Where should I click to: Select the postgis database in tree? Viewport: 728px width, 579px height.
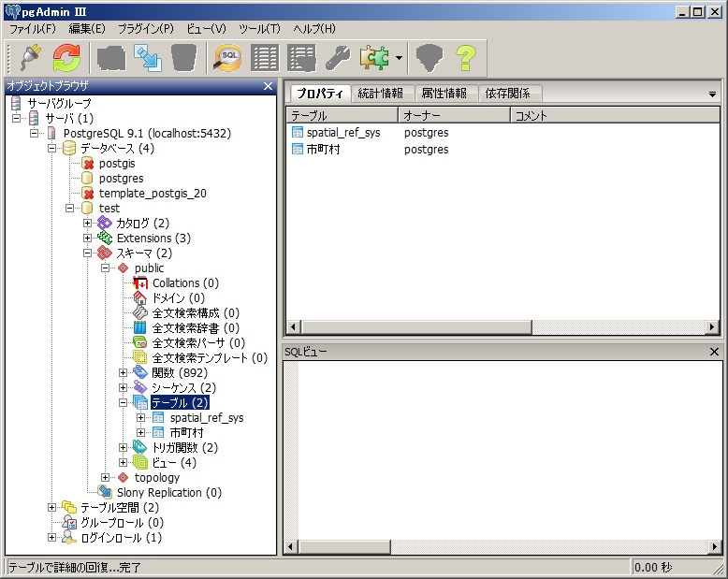pyautogui.click(x=117, y=164)
